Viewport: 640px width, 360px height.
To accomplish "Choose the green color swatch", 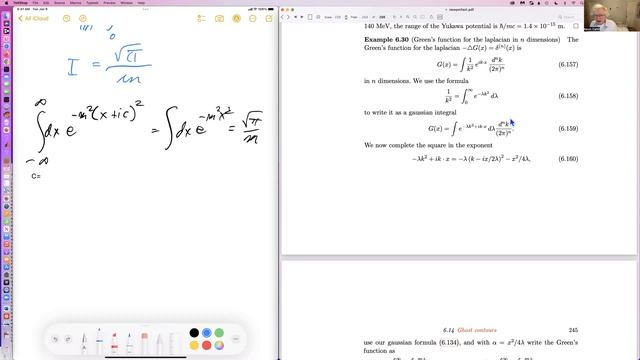I will coord(219,333).
